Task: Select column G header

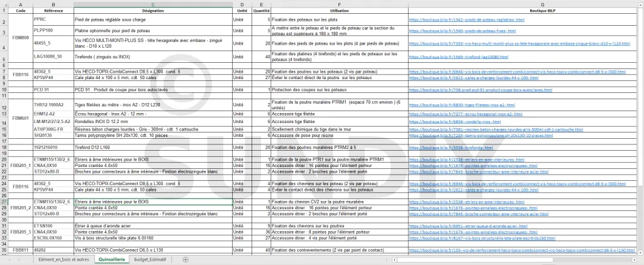Action: tap(523, 4)
